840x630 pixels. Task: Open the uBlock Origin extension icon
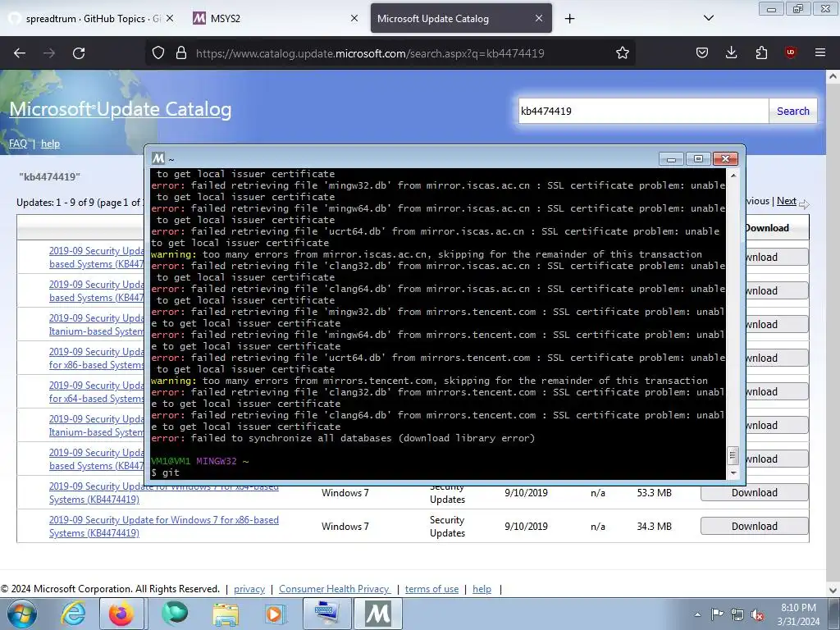pyautogui.click(x=790, y=53)
